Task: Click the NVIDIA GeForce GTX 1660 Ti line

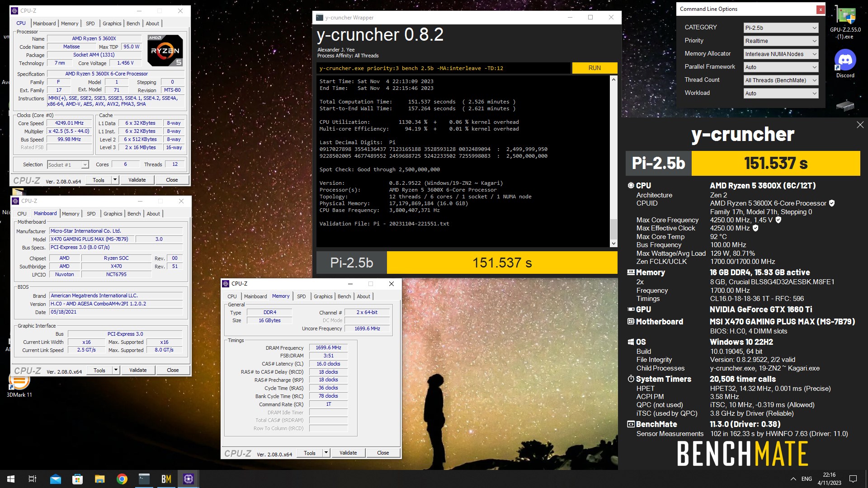Action: (760, 310)
